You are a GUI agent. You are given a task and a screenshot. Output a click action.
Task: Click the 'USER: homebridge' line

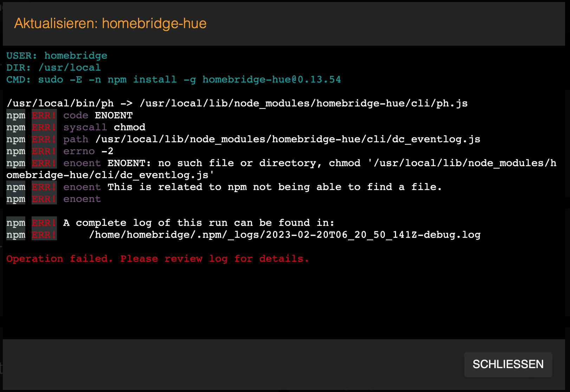coord(57,55)
